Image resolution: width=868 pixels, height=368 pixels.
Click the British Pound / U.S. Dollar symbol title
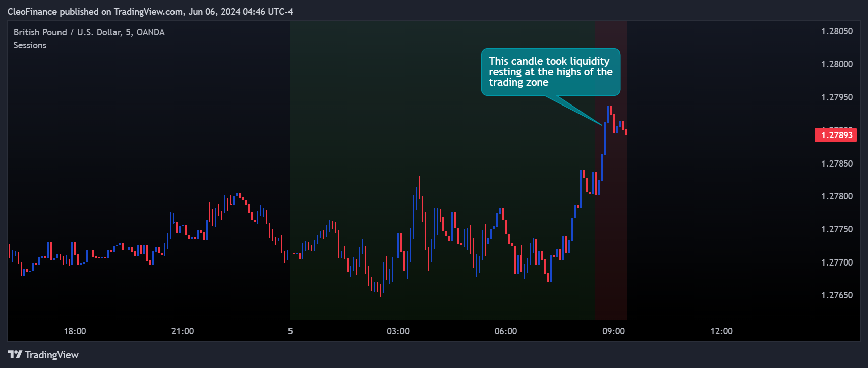89,32
